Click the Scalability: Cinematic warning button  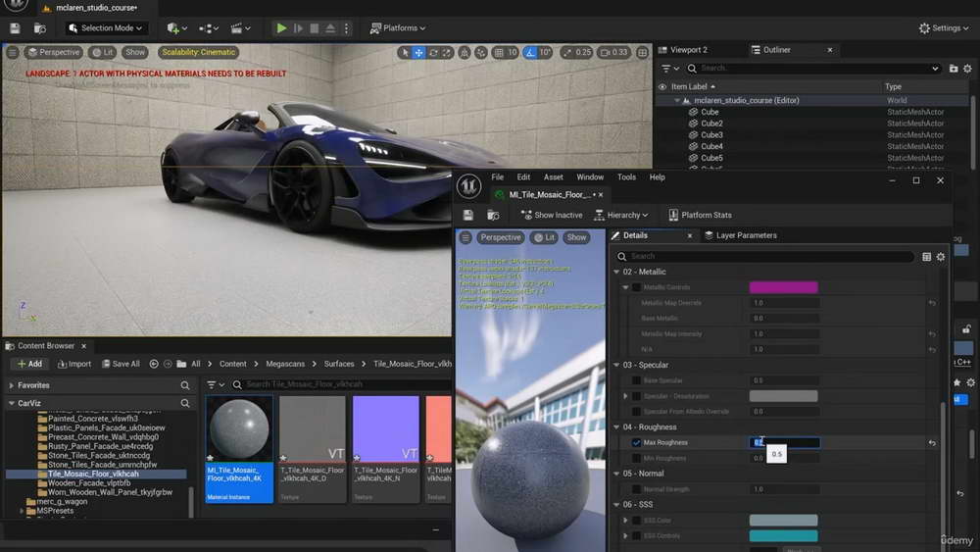coord(198,53)
